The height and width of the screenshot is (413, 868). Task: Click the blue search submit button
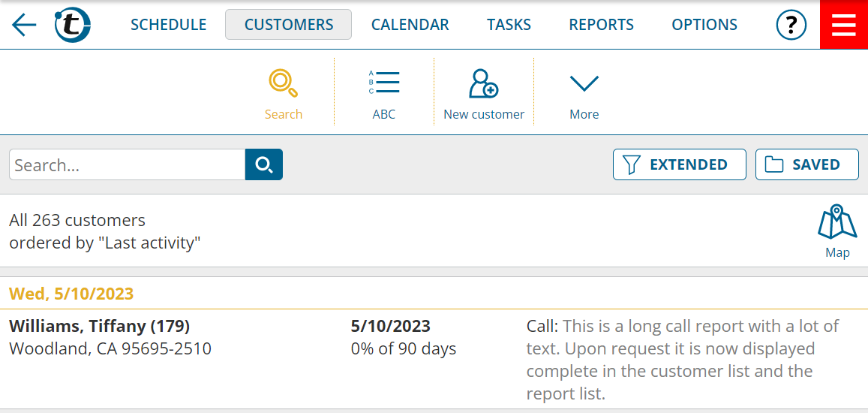pyautogui.click(x=264, y=164)
